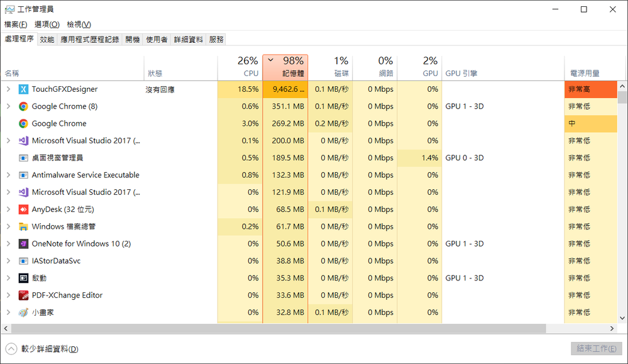Sort by the CPU column header

click(x=240, y=67)
